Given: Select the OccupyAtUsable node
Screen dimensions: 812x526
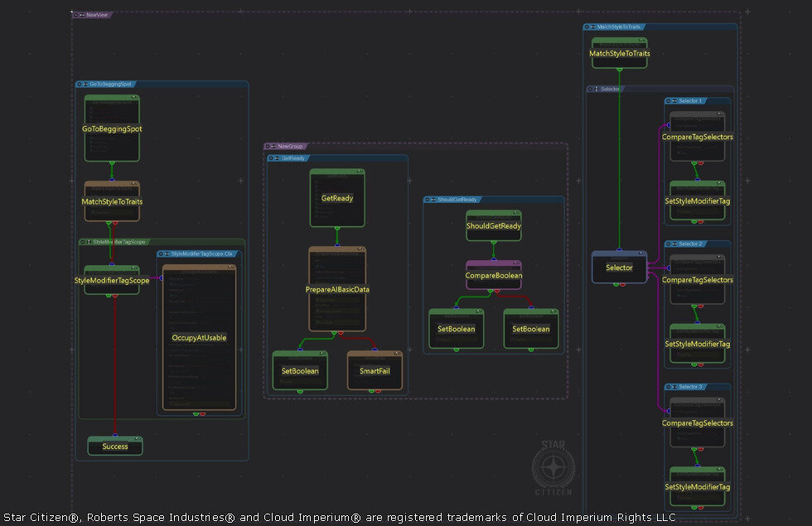Looking at the screenshot, I should (x=200, y=338).
